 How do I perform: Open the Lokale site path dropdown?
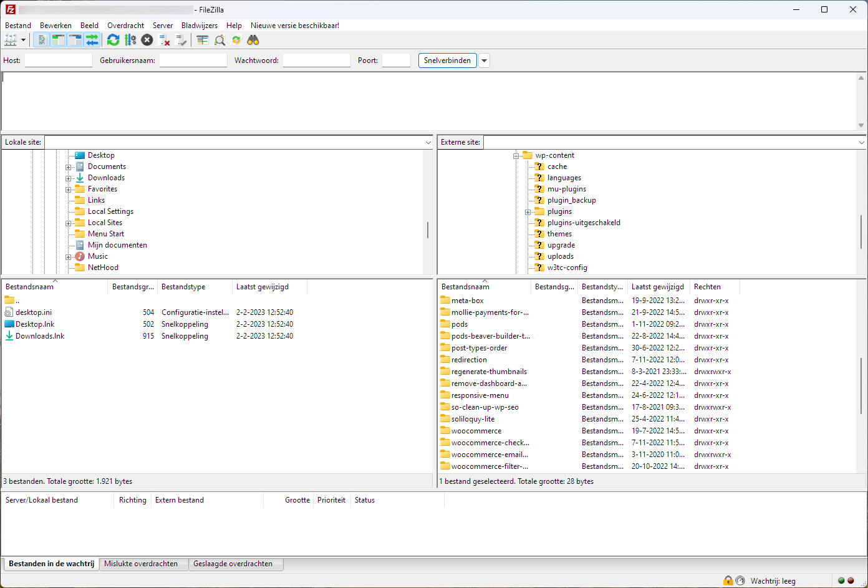pyautogui.click(x=428, y=142)
